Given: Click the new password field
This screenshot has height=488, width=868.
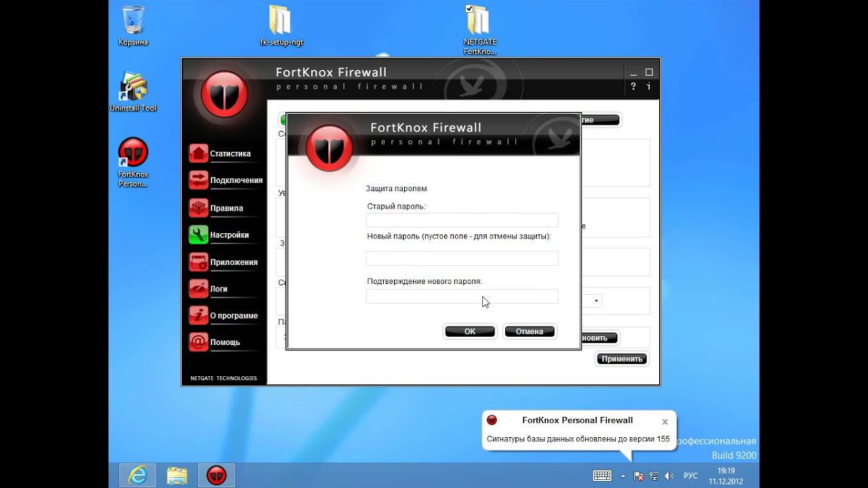Looking at the screenshot, I should click(462, 258).
